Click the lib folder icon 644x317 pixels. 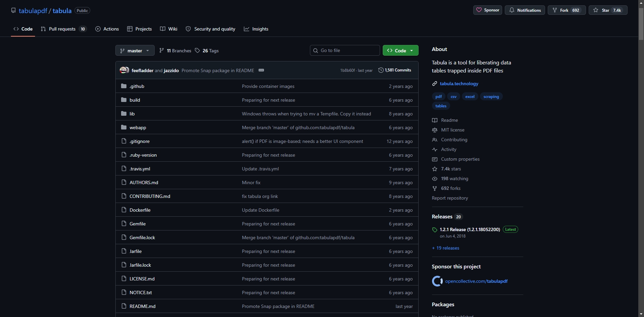(x=124, y=114)
